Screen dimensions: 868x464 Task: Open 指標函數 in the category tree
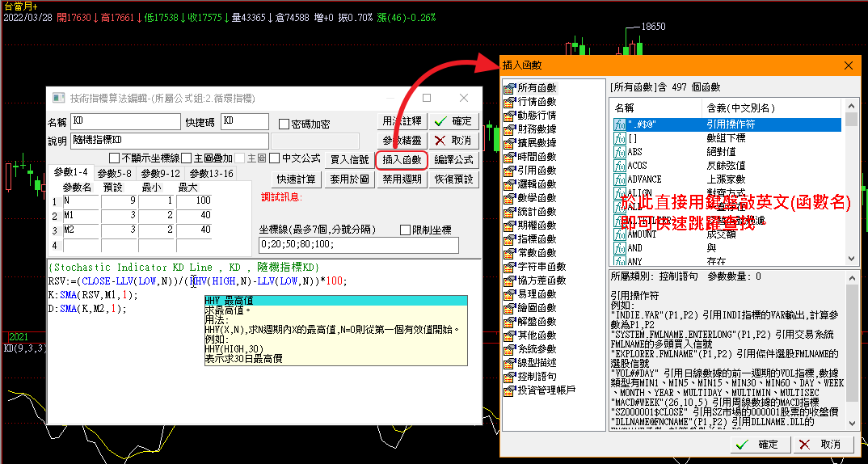(537, 239)
